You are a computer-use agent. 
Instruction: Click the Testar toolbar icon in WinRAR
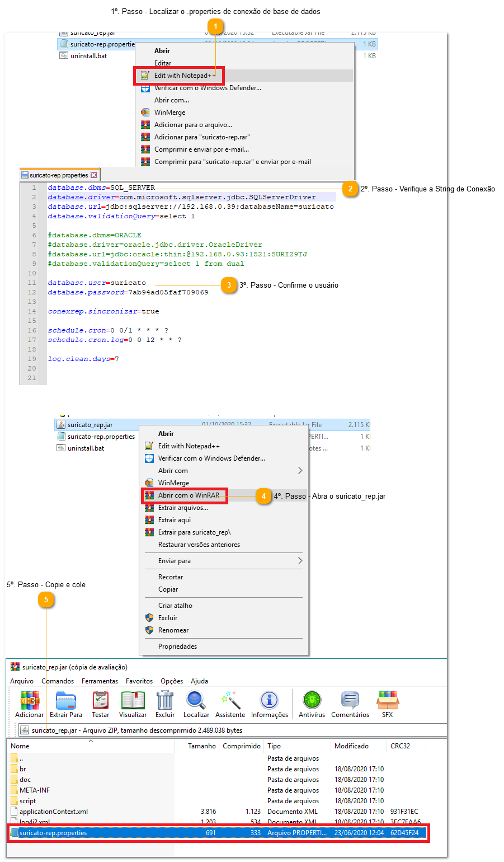(x=101, y=700)
